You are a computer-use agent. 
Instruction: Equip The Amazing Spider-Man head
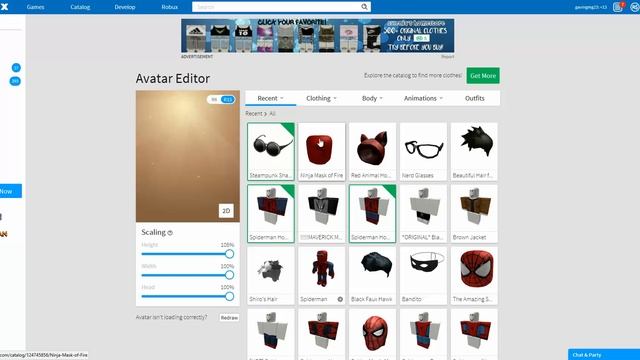(474, 276)
